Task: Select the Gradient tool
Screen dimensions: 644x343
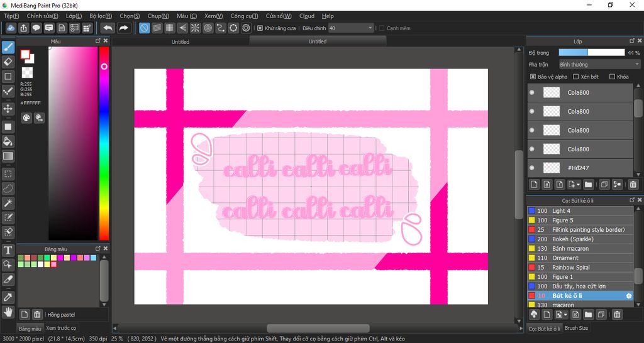Action: point(8,156)
